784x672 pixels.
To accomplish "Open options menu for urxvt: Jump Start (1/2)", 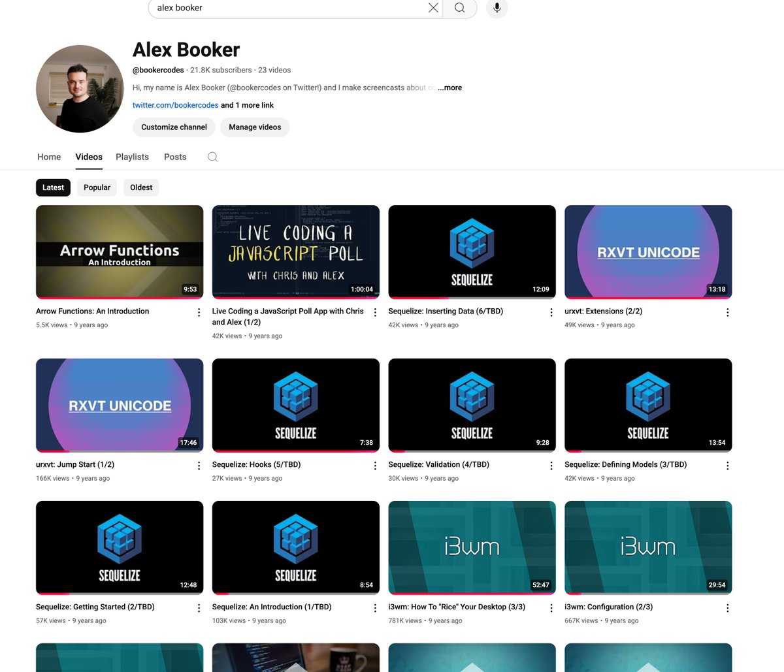I will (199, 466).
